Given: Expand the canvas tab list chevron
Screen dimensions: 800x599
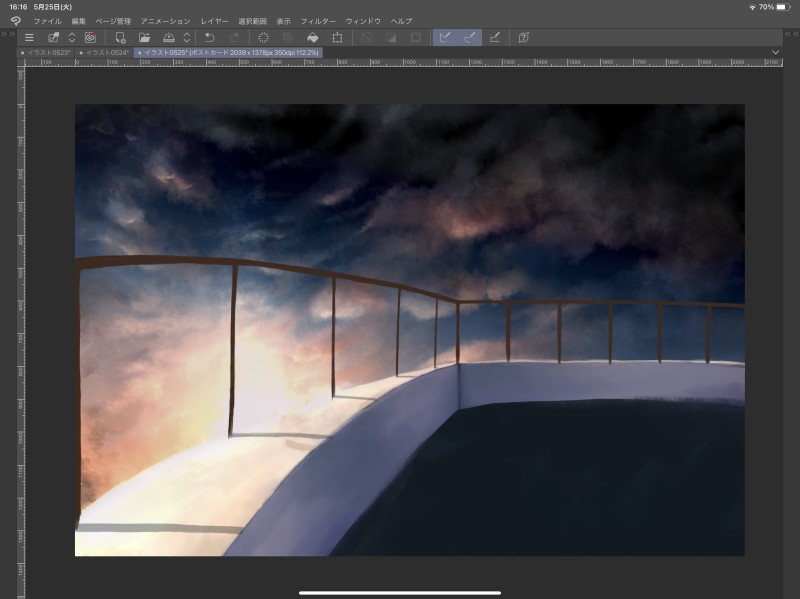Looking at the screenshot, I should pyautogui.click(x=776, y=53).
